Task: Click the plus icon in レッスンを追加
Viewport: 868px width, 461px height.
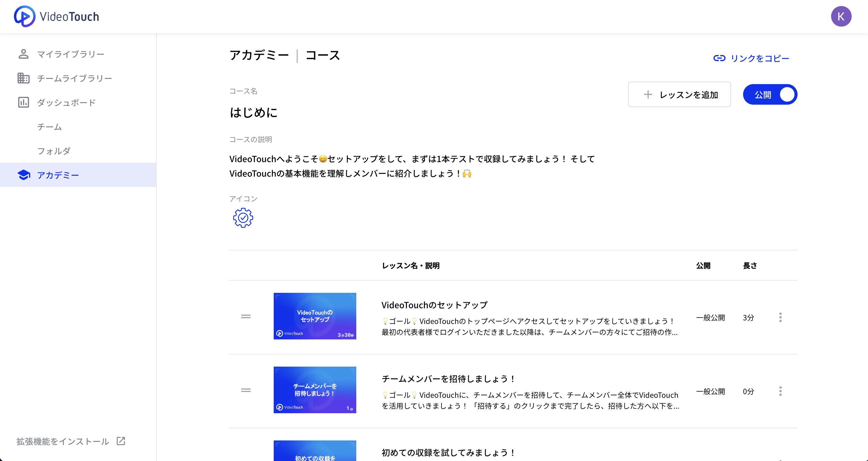Action: [648, 95]
